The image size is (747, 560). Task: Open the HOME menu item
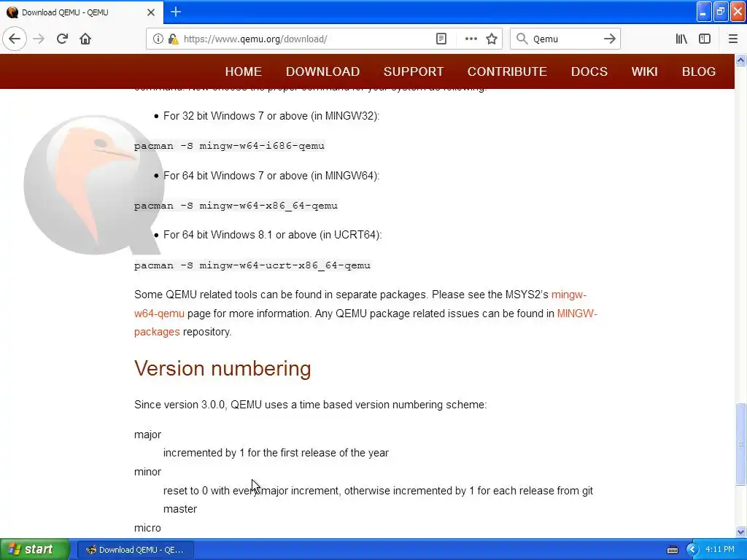(244, 71)
